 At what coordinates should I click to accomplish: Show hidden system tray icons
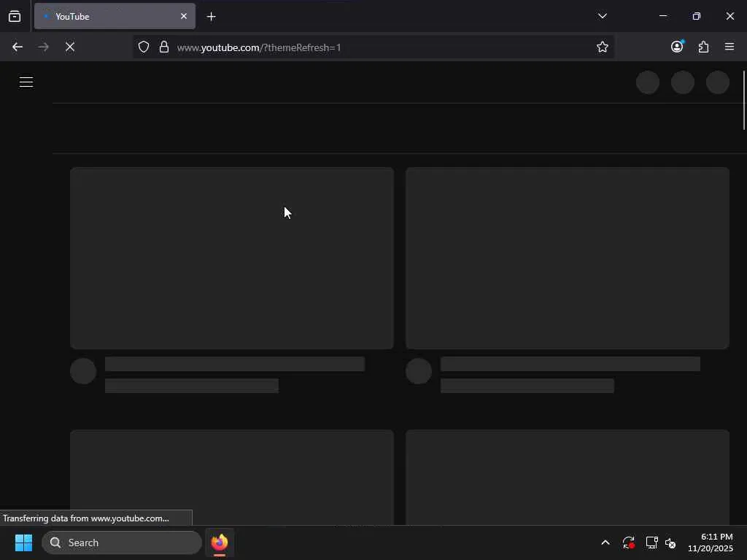(605, 542)
